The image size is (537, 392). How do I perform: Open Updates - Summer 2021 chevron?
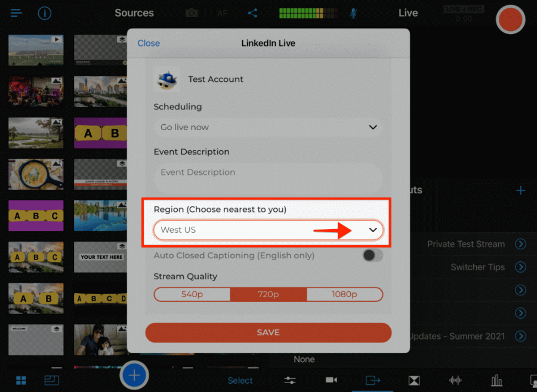520,336
